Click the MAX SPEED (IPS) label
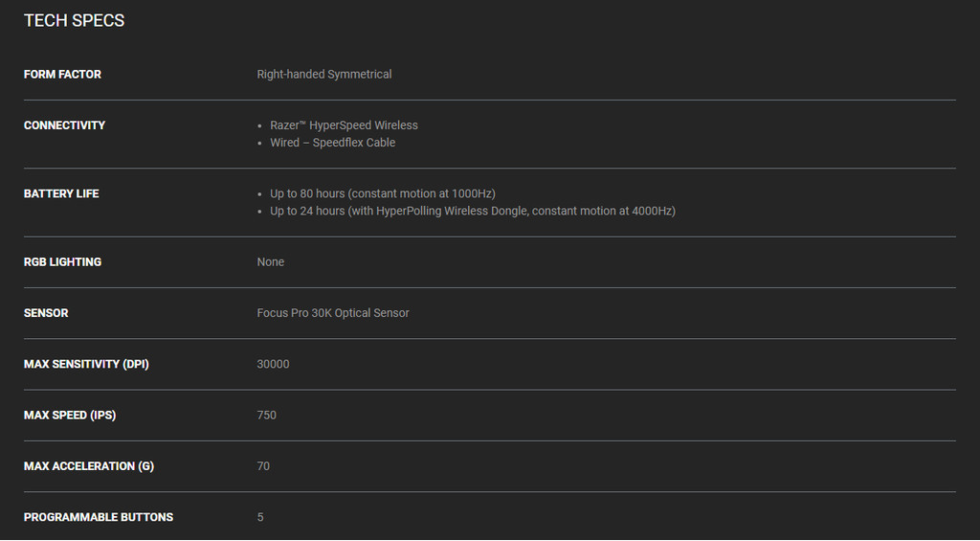This screenshot has height=541, width=980. (70, 416)
